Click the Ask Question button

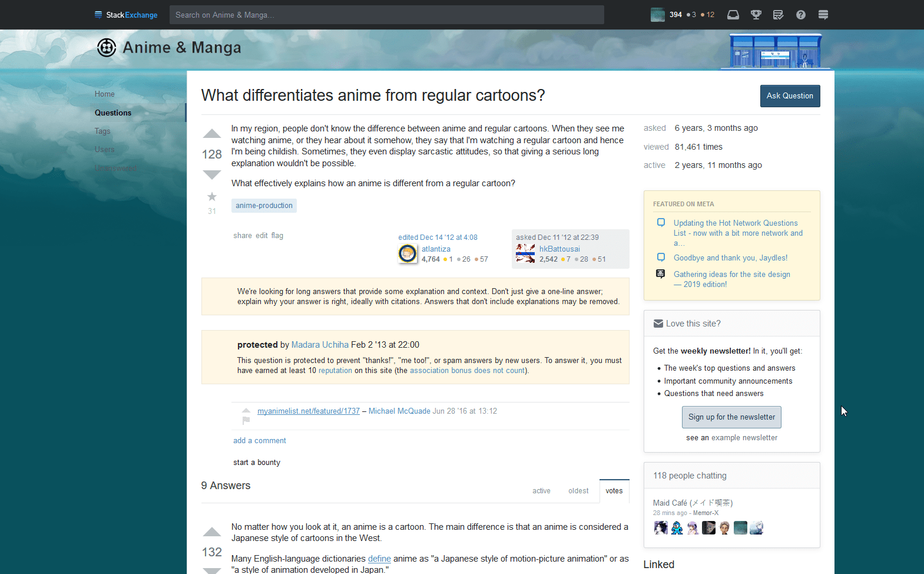pyautogui.click(x=789, y=96)
